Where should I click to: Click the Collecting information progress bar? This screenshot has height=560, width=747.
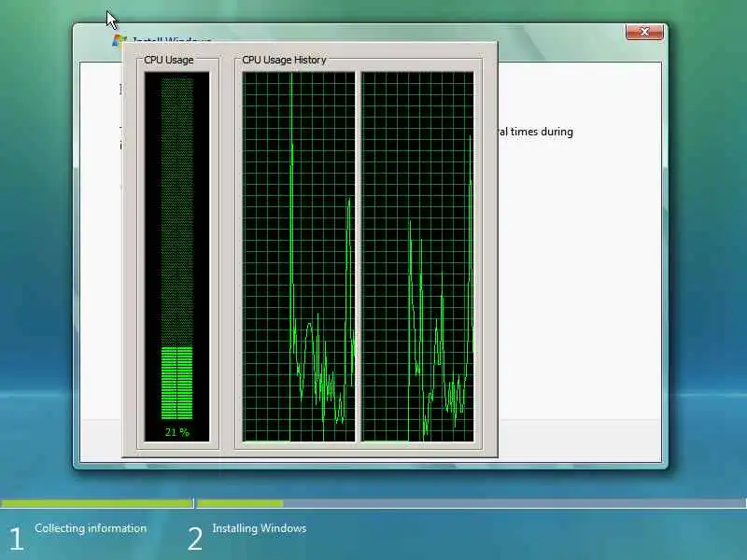[97, 503]
